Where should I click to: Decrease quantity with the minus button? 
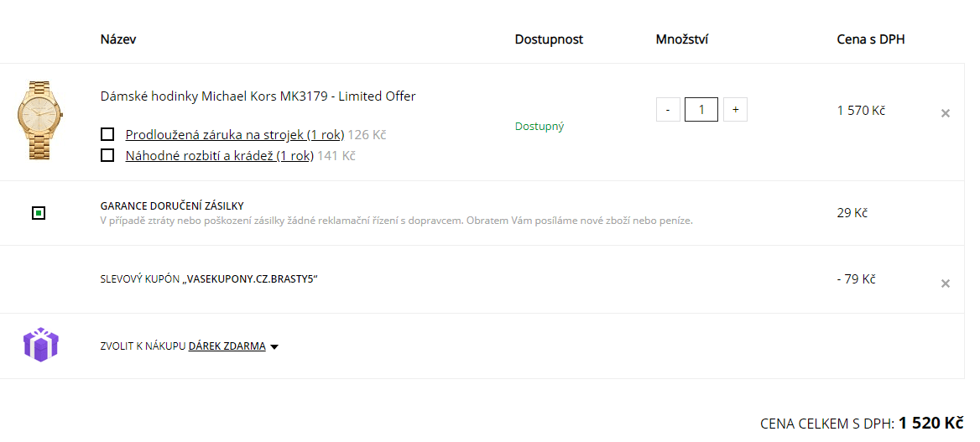pyautogui.click(x=668, y=110)
